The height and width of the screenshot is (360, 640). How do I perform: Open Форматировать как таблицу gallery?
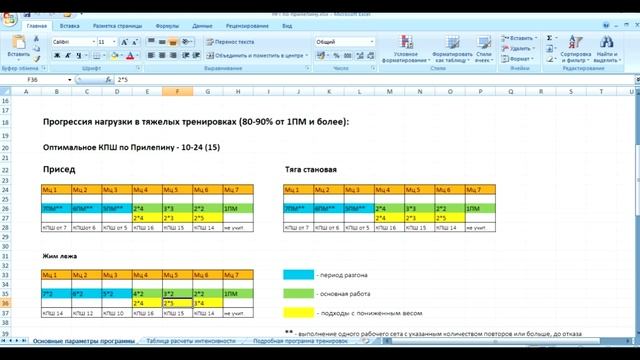click(x=452, y=49)
